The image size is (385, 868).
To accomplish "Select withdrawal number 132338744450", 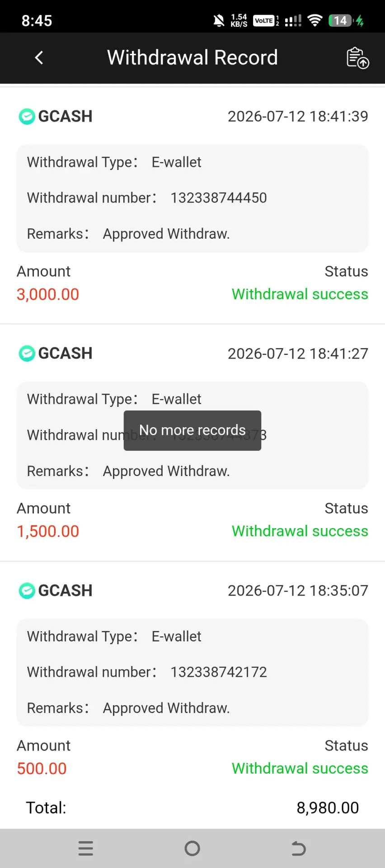I will (219, 198).
